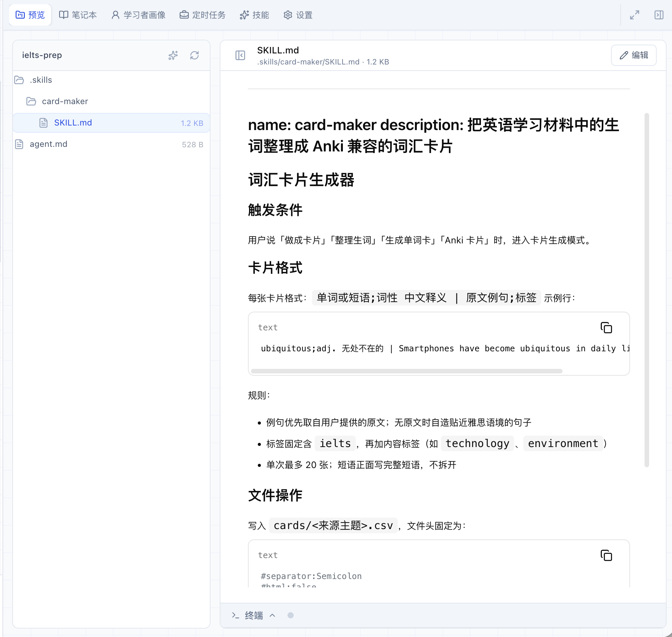Open the 笔记本 tab
The image size is (672, 637).
tap(78, 15)
